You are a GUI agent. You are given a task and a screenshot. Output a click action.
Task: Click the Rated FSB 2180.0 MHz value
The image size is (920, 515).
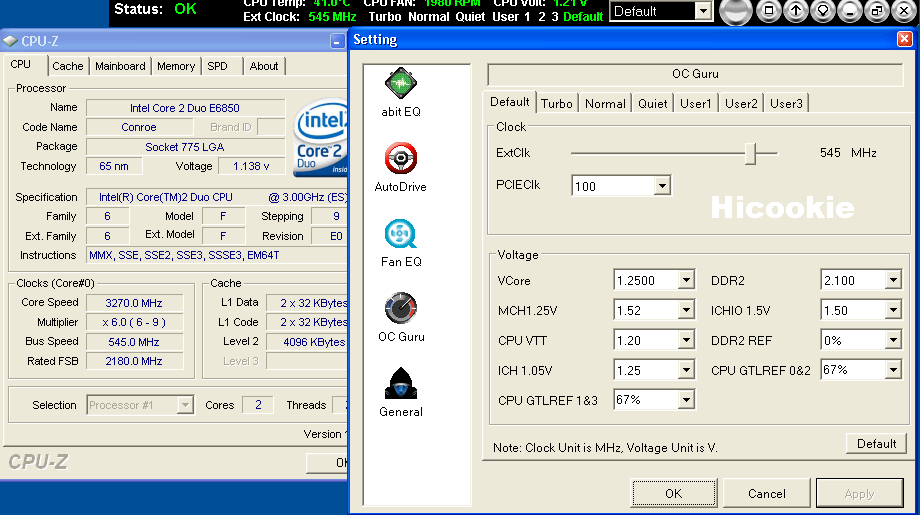134,361
